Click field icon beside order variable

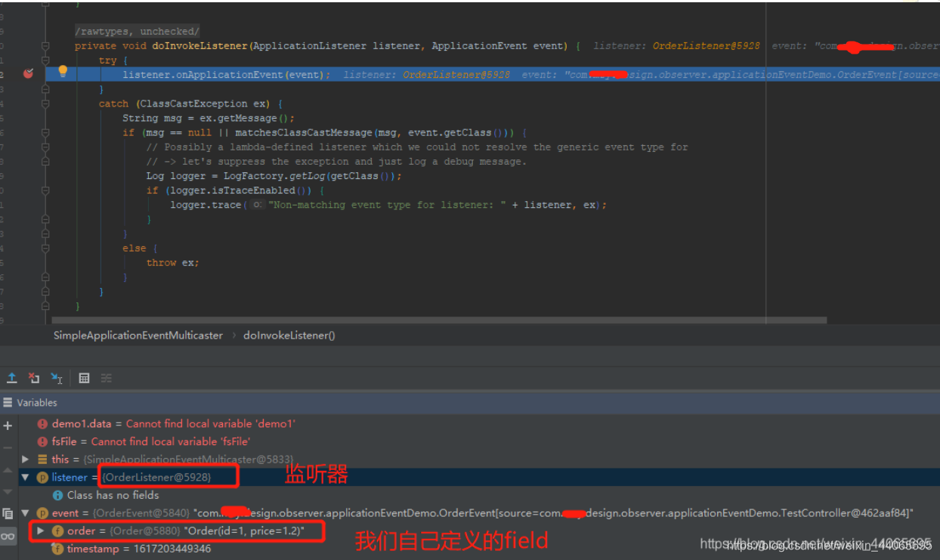click(57, 531)
